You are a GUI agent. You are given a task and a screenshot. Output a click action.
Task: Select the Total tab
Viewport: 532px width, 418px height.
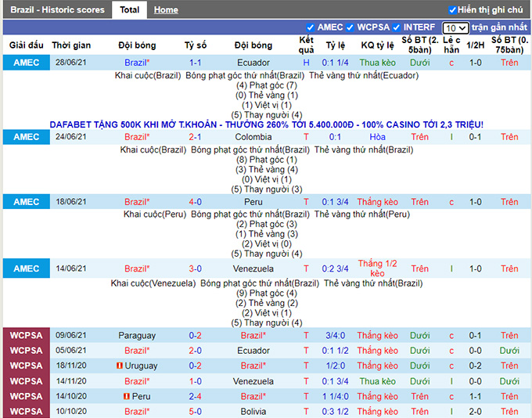(129, 10)
